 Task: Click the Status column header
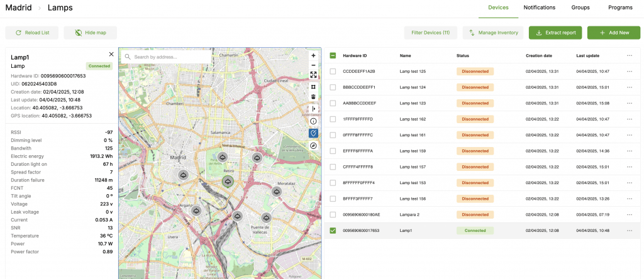pyautogui.click(x=462, y=56)
